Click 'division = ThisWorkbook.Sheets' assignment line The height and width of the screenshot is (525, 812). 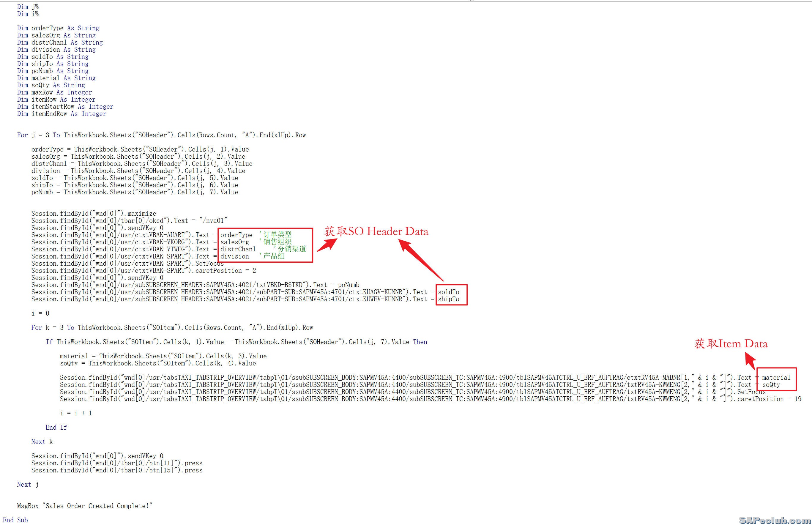(138, 171)
